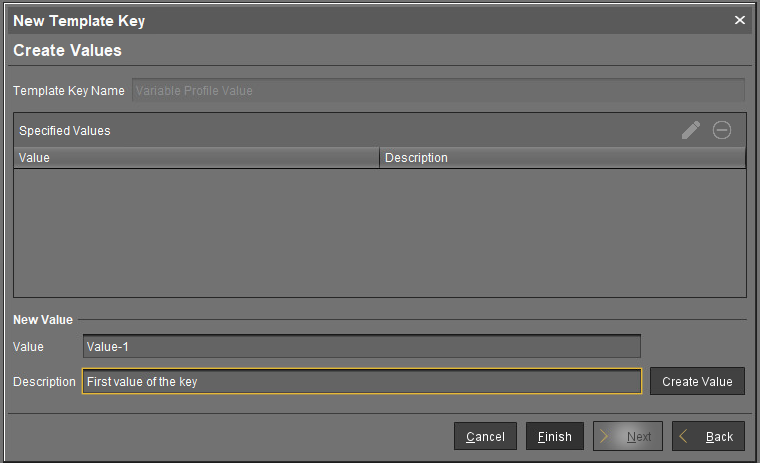This screenshot has width=760, height=463.
Task: Click the Value column header
Action: click(196, 158)
